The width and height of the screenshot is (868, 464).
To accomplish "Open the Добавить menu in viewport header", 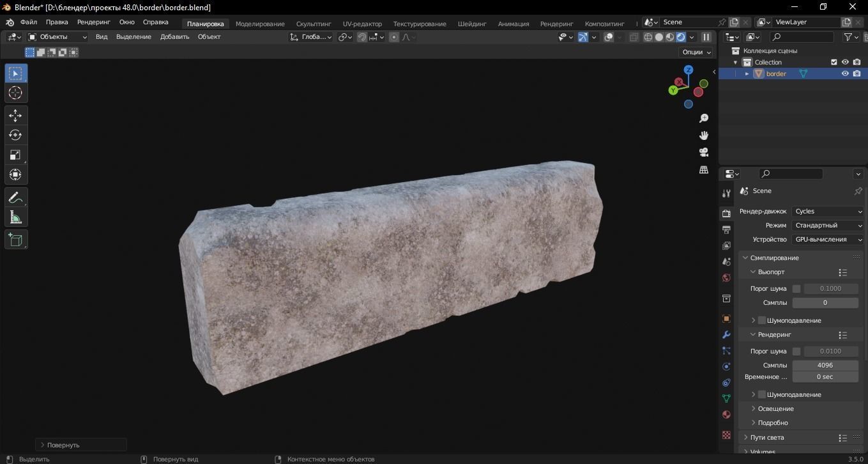I will [174, 37].
